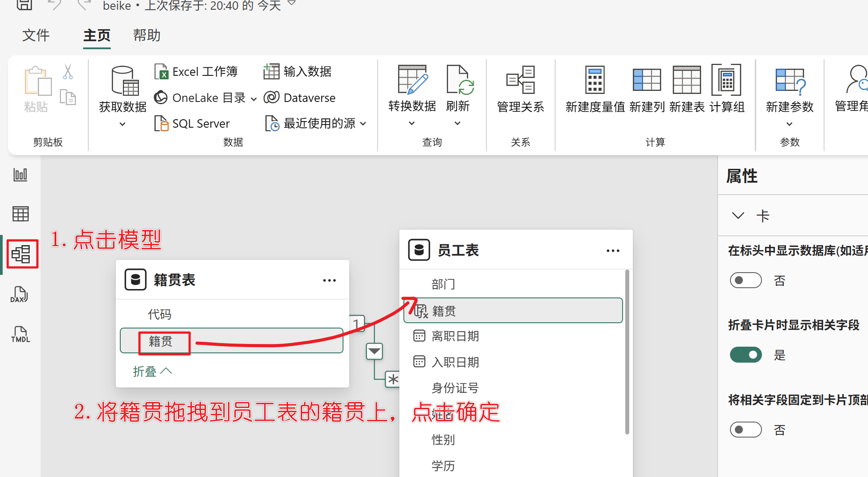Viewport: 868px width, 477px height.
Task: Switch to Table view icon
Action: tap(20, 214)
